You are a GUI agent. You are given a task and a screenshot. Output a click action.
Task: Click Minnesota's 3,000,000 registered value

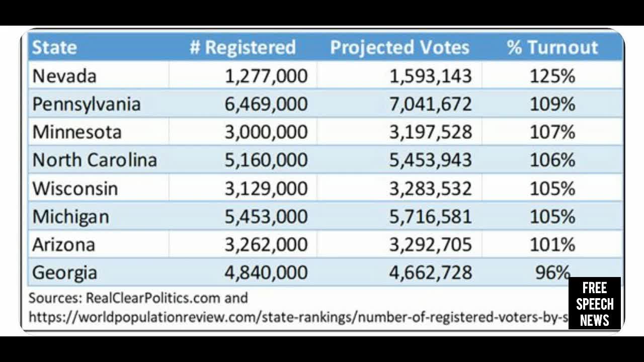[266, 132]
